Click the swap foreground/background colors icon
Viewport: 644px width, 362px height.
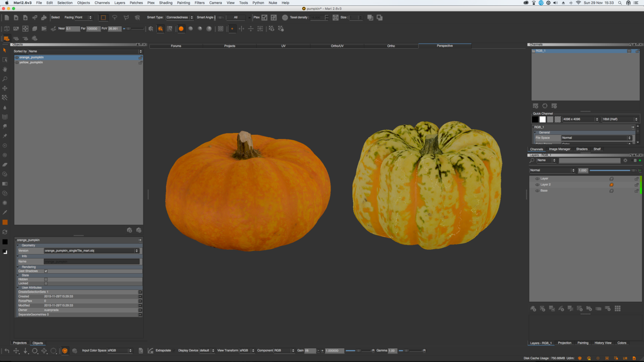pyautogui.click(x=5, y=232)
